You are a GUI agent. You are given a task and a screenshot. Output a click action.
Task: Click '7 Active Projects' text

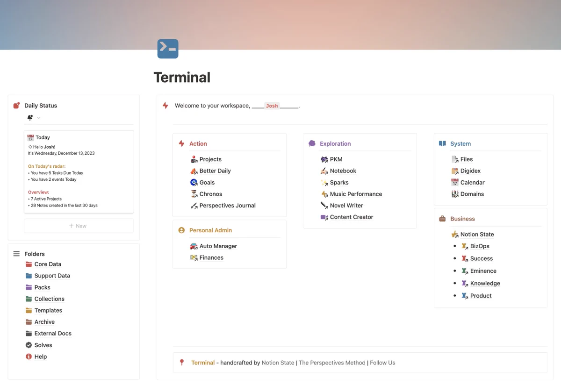46,199
